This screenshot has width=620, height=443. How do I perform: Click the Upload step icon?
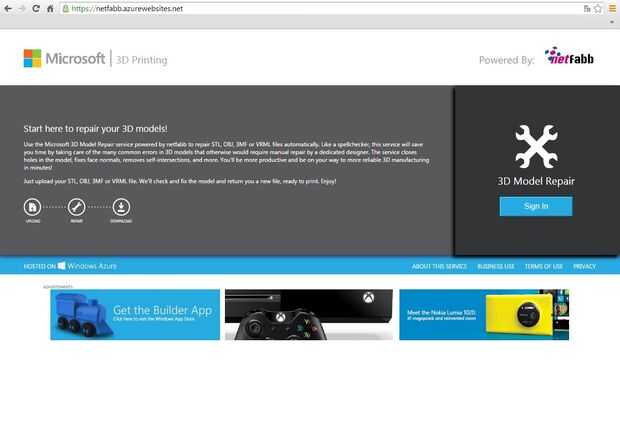[x=32, y=207]
